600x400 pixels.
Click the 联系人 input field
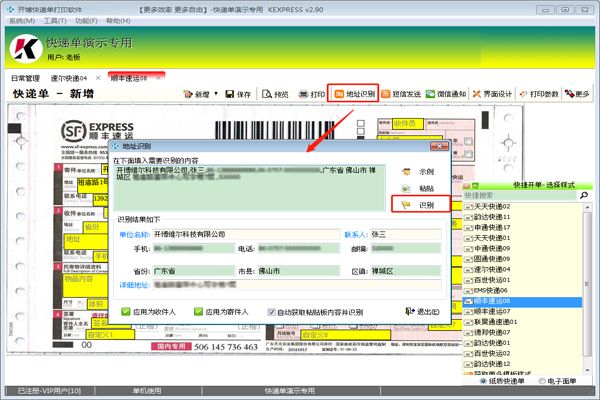coord(406,234)
